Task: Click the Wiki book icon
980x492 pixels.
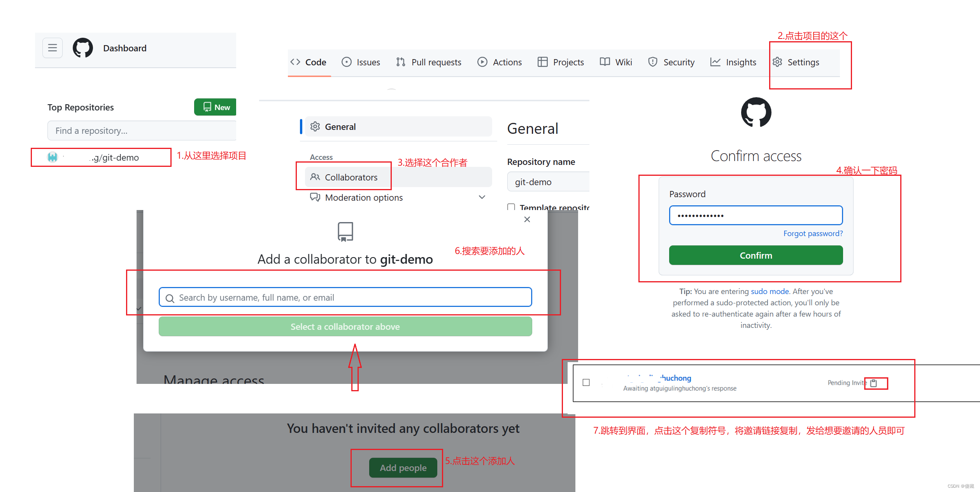Action: pos(605,62)
